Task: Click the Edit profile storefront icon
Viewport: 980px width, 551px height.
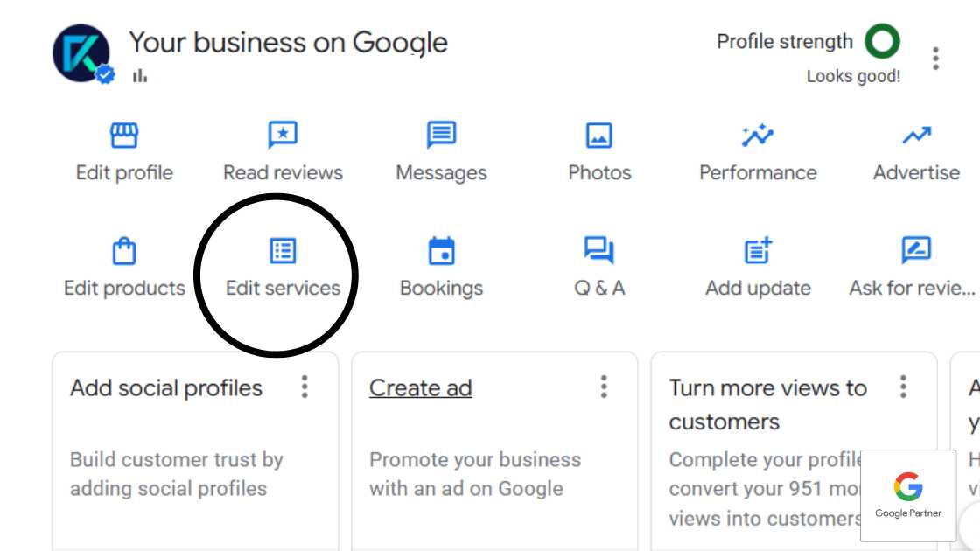Action: 124,136
